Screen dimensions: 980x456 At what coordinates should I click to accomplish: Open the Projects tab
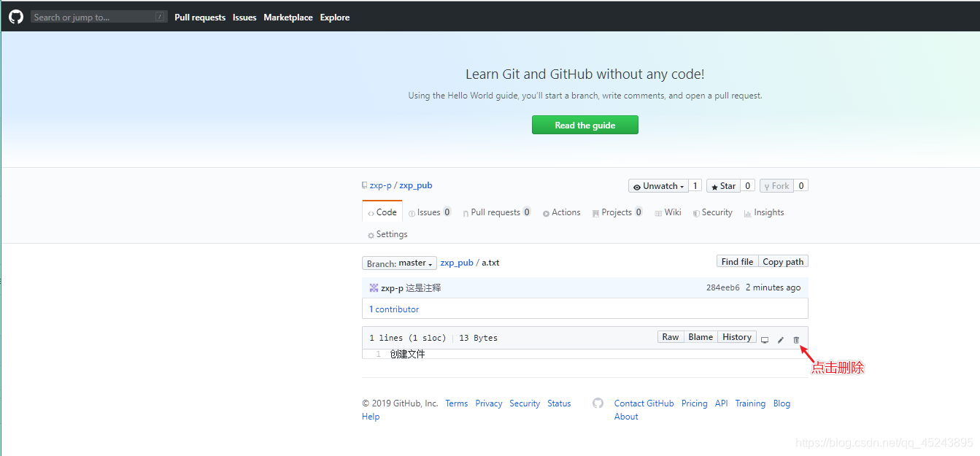(x=617, y=212)
